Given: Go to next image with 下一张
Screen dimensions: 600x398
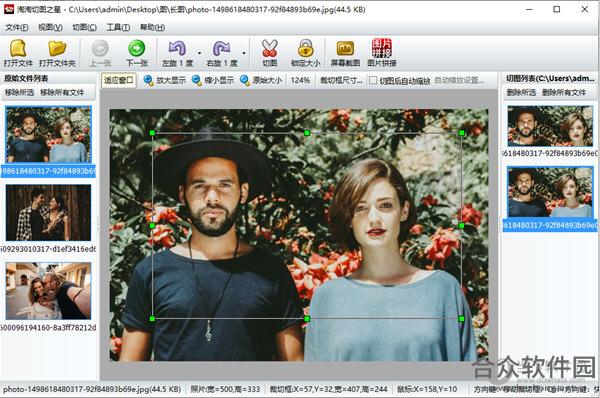Looking at the screenshot, I should (137, 53).
